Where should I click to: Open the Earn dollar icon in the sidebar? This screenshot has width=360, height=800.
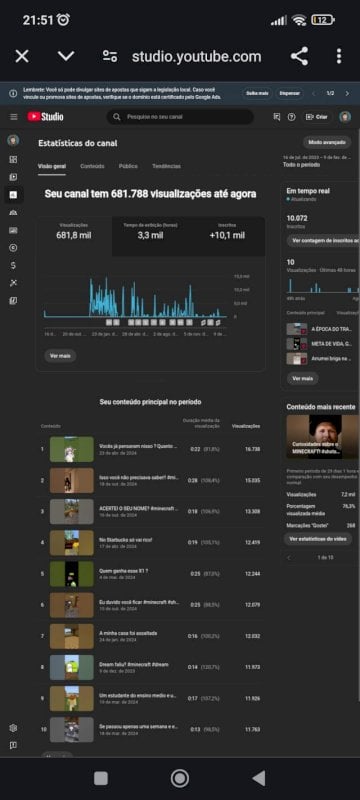13,265
